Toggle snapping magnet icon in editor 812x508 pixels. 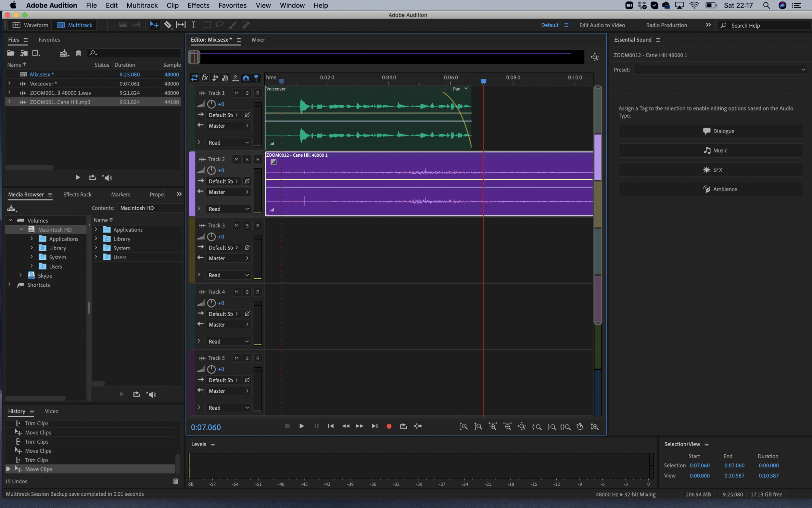click(246, 78)
